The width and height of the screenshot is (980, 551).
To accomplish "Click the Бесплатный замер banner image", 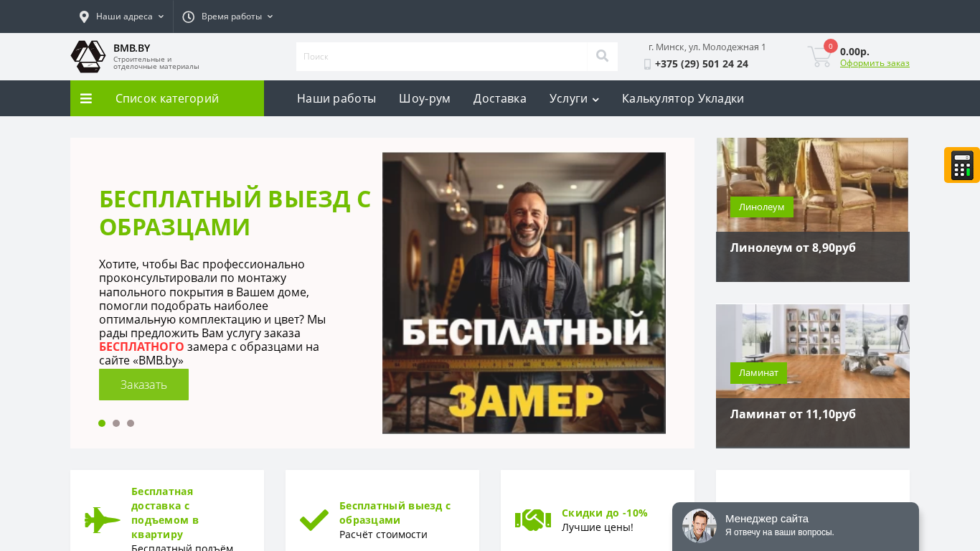I will [524, 293].
